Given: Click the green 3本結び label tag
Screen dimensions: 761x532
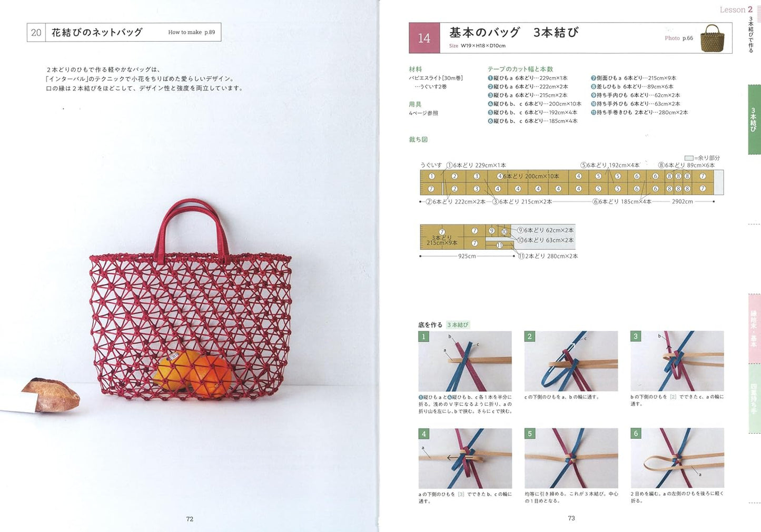Looking at the screenshot, I should (x=458, y=325).
